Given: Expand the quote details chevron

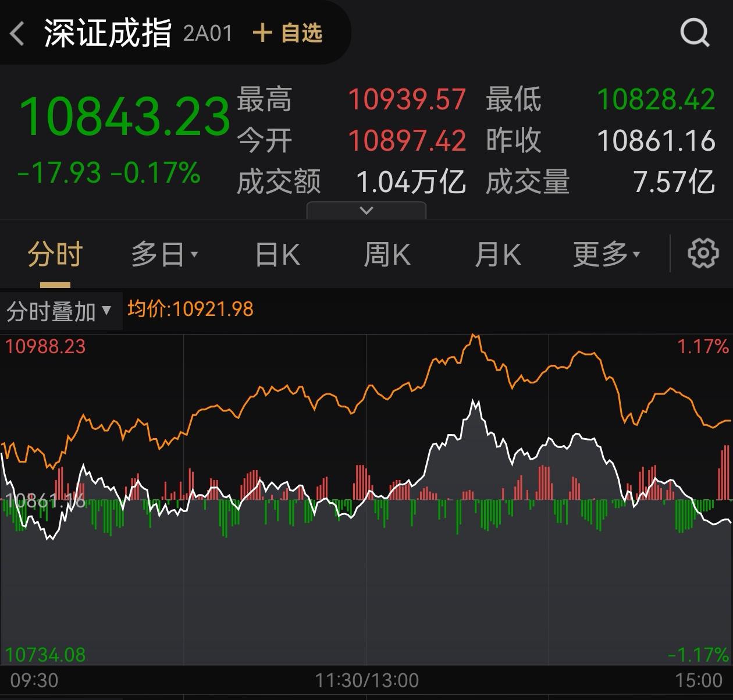Looking at the screenshot, I should click(x=366, y=210).
